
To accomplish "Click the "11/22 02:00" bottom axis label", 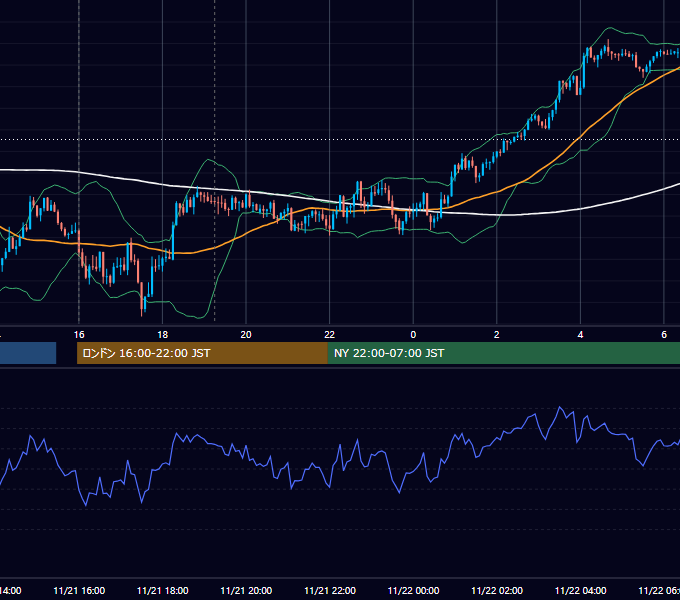I will (497, 590).
